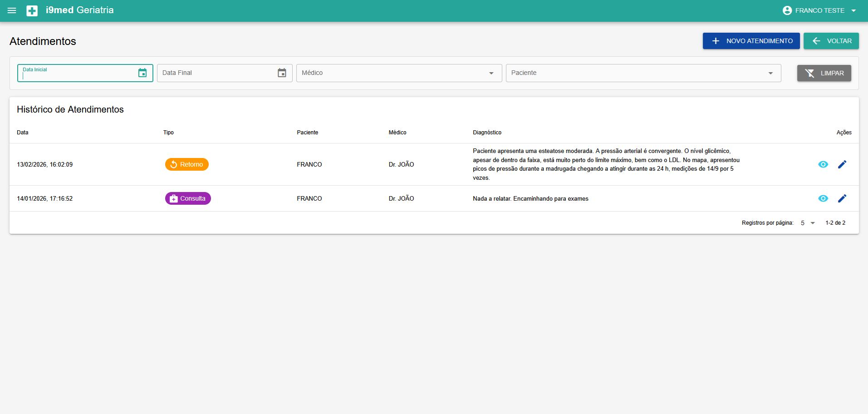Open the hamburger navigation menu
Screen dimensions: 868x414
tap(12, 10)
